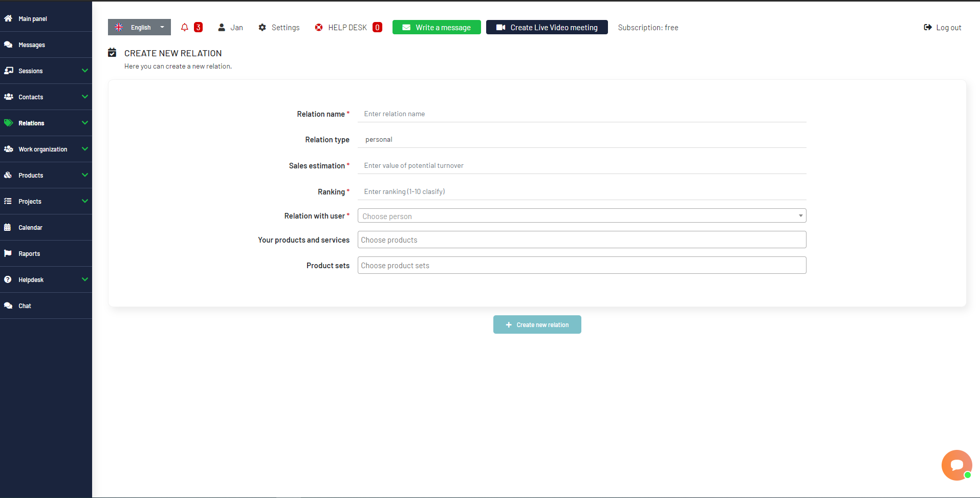Image resolution: width=980 pixels, height=498 pixels.
Task: Open the English language selector
Action: [139, 27]
